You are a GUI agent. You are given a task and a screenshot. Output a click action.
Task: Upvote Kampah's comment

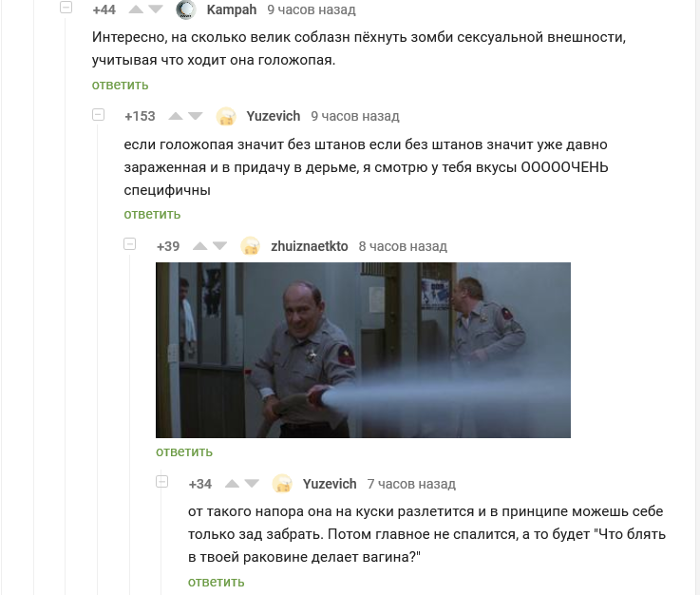tap(136, 10)
